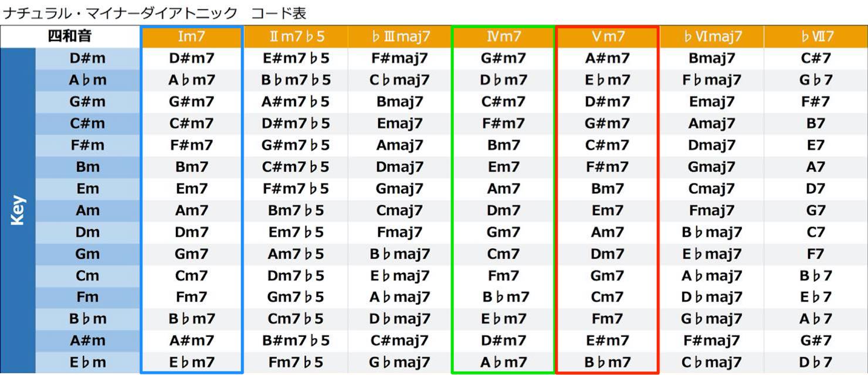
Task: Click the C#m7♭5 chord cell
Action: pyautogui.click(x=296, y=167)
